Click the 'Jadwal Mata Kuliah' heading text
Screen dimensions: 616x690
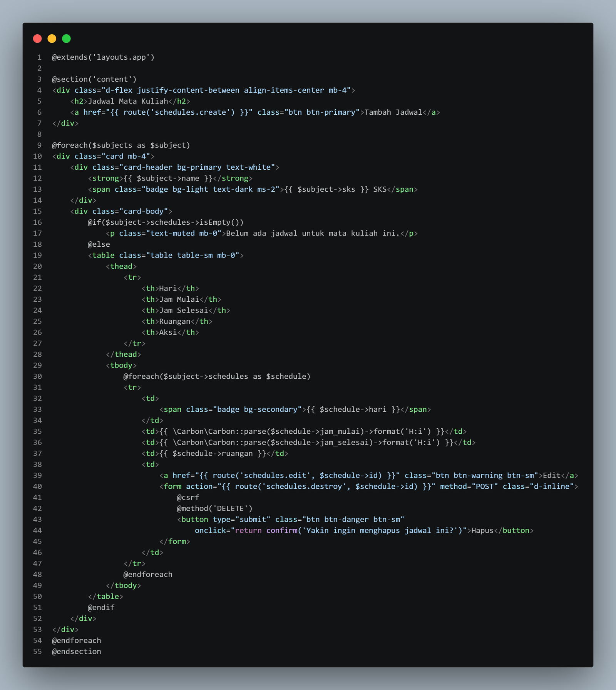pos(128,101)
